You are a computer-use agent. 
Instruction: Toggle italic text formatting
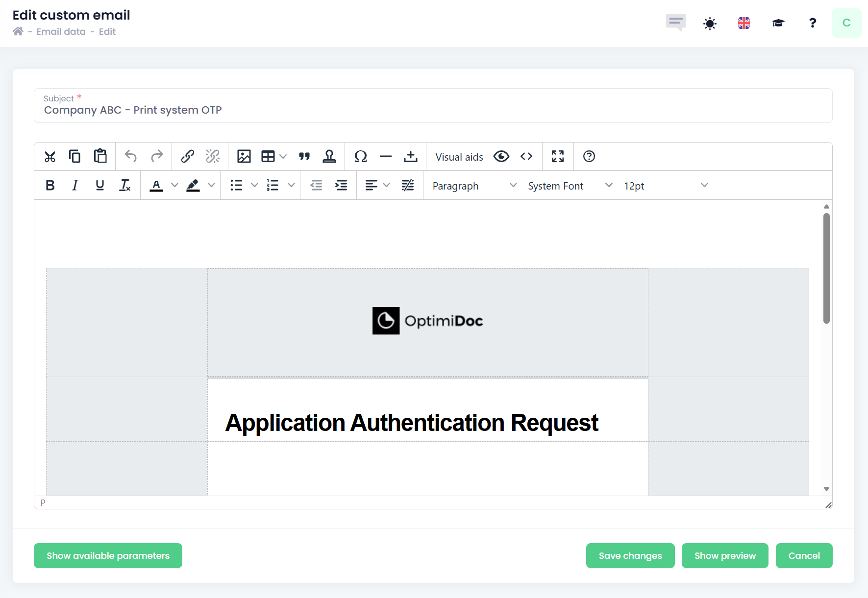click(x=75, y=185)
